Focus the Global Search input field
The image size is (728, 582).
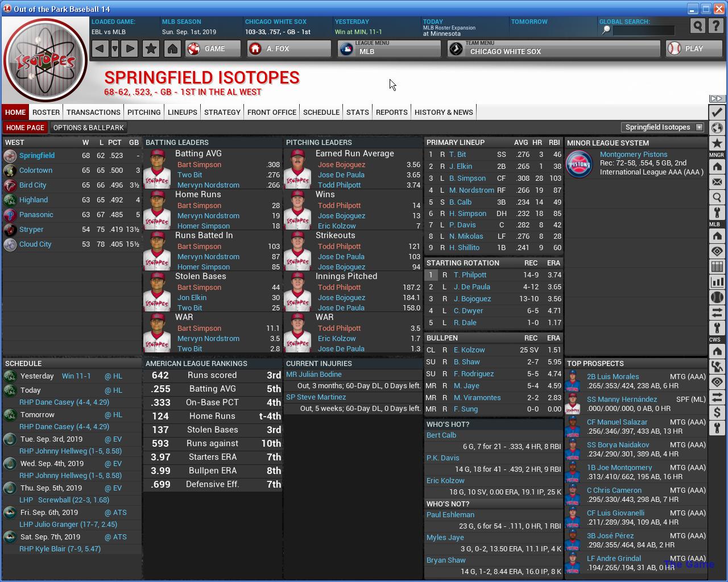(643, 30)
